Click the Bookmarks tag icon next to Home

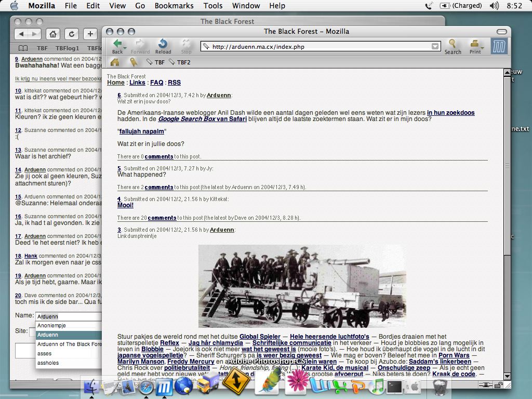134,62
